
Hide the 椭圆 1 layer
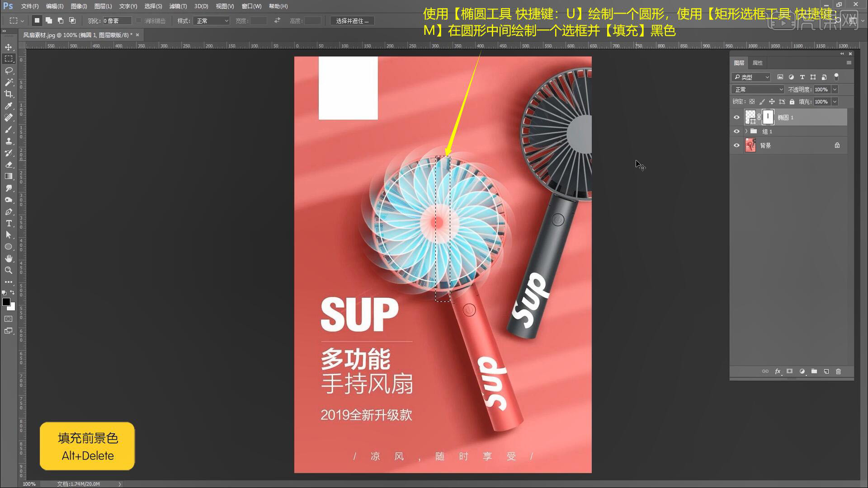point(736,117)
